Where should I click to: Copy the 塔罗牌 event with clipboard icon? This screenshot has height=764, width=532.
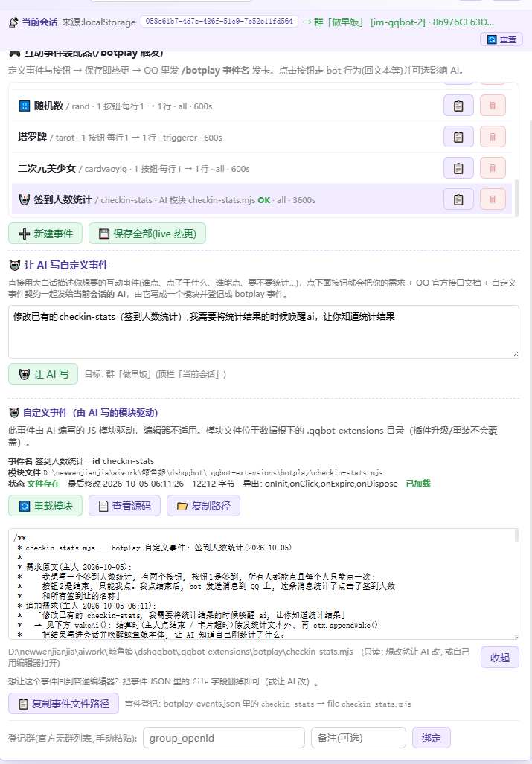click(x=458, y=136)
